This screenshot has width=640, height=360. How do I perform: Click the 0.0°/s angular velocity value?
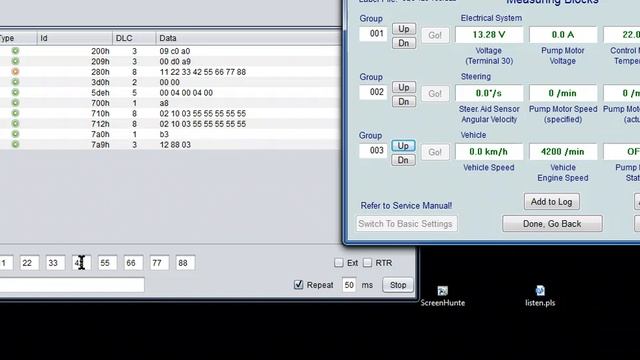coord(489,93)
